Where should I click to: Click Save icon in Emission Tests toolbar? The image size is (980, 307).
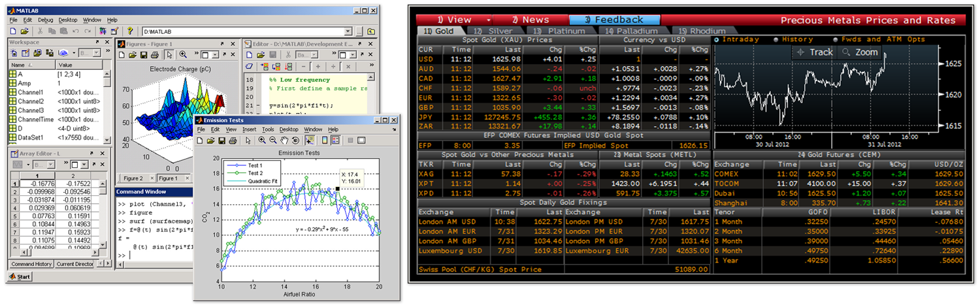[221, 140]
